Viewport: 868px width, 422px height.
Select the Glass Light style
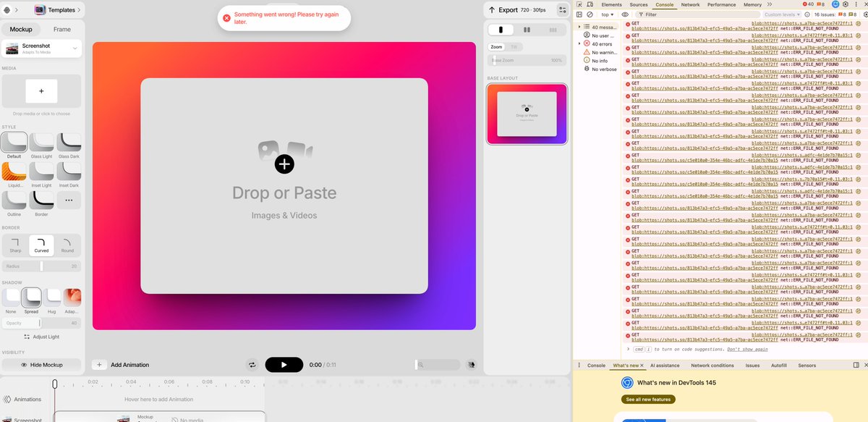pyautogui.click(x=41, y=142)
